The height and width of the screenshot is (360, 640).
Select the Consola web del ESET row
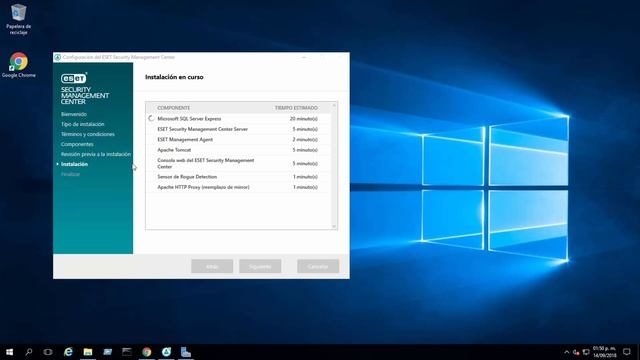pos(238,163)
